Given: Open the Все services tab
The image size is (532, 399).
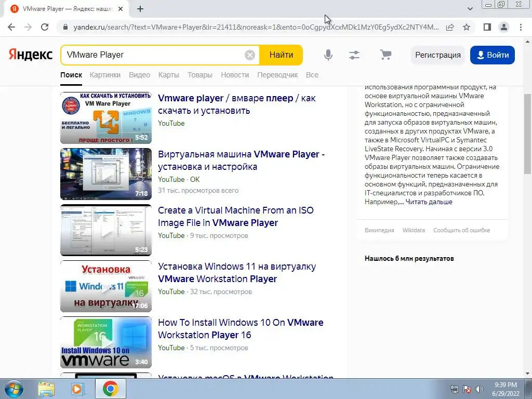Looking at the screenshot, I should pyautogui.click(x=312, y=75).
